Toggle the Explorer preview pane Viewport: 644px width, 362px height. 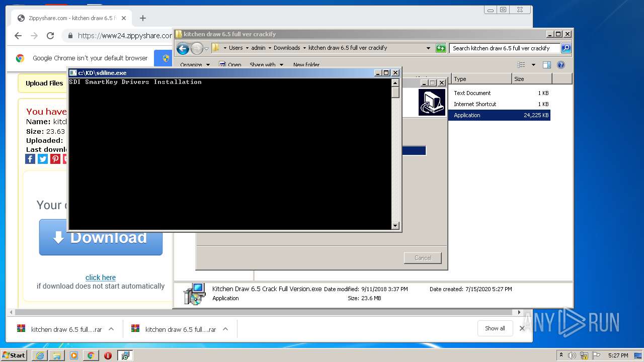pyautogui.click(x=547, y=65)
